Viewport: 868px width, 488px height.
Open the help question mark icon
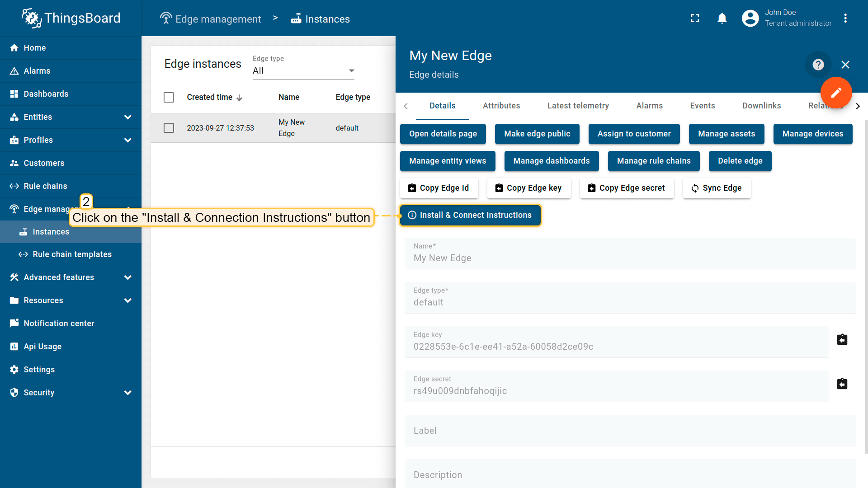(x=818, y=65)
